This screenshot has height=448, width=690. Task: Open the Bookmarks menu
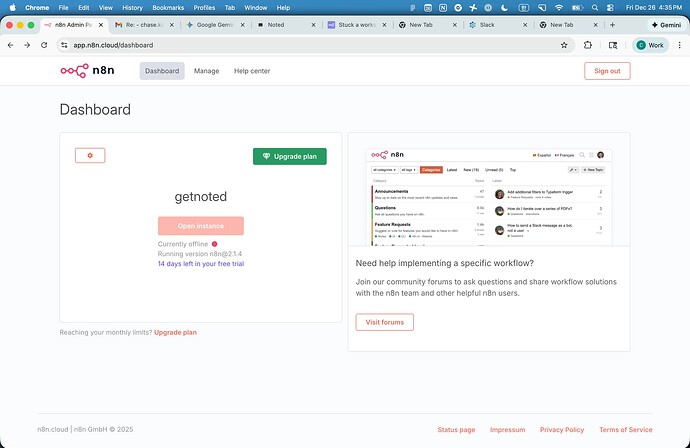tap(168, 7)
